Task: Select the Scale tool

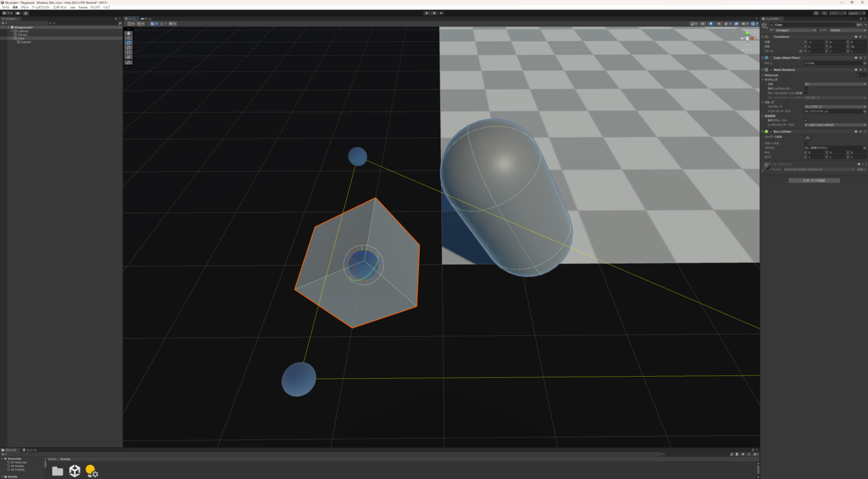Action: coord(128,47)
